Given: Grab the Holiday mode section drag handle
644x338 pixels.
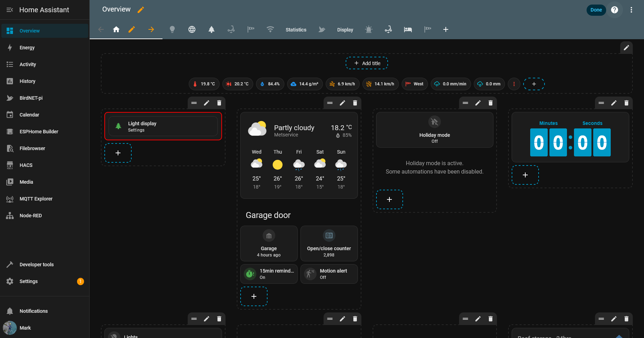Looking at the screenshot, I should click(465, 103).
